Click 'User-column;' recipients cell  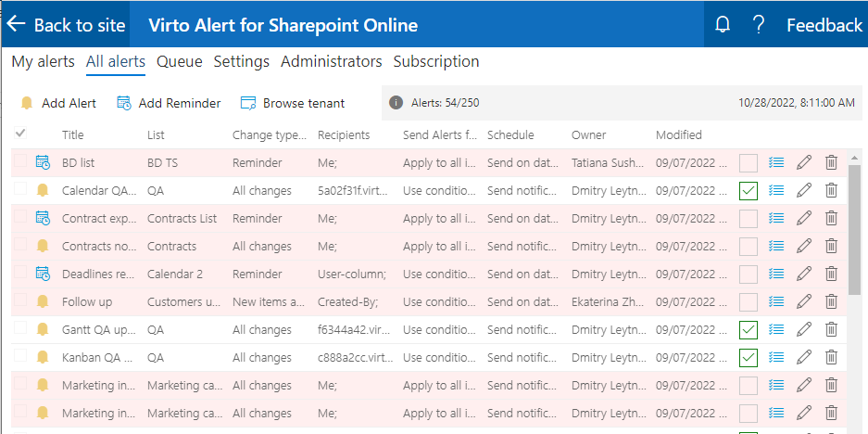pyautogui.click(x=352, y=274)
